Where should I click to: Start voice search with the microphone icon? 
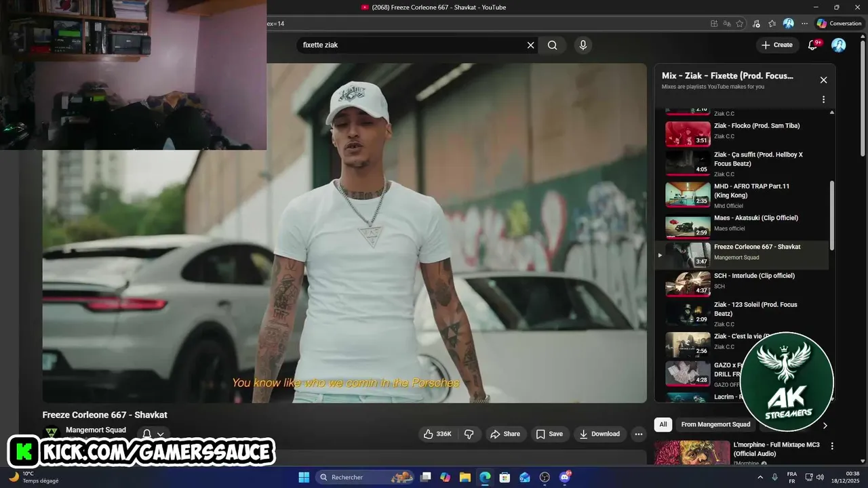[x=583, y=45]
